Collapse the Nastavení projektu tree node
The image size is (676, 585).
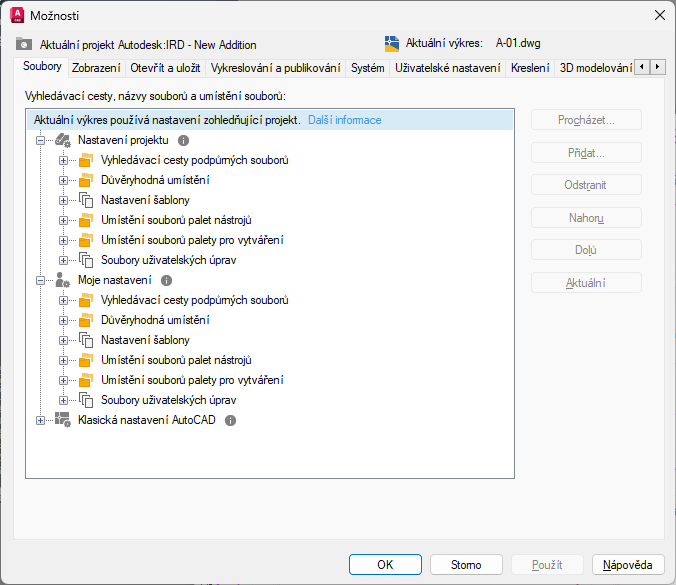[x=41, y=140]
